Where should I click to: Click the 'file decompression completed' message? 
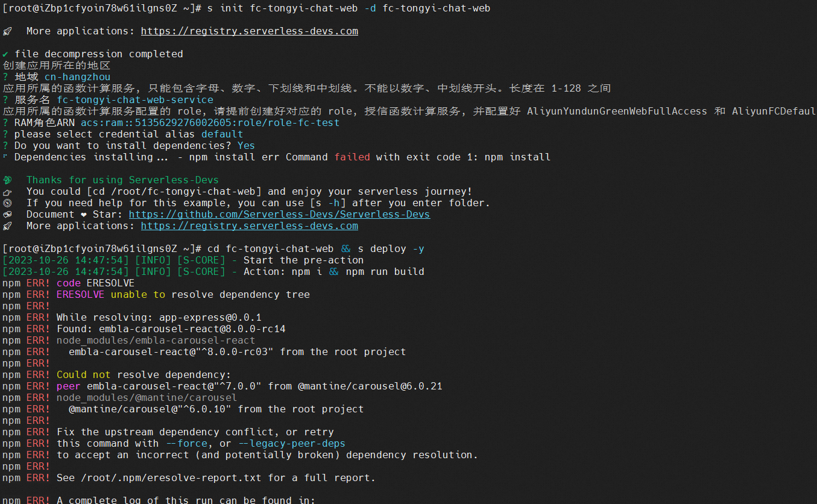(99, 54)
